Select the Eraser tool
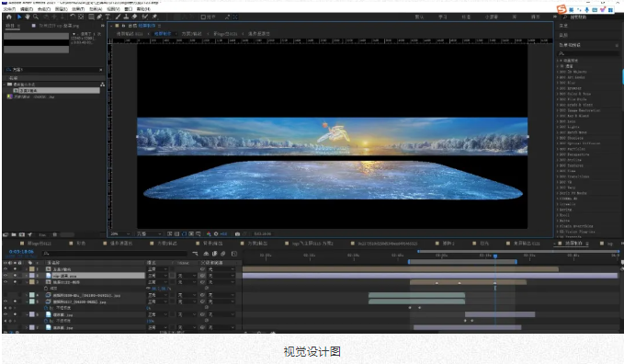 (134, 17)
